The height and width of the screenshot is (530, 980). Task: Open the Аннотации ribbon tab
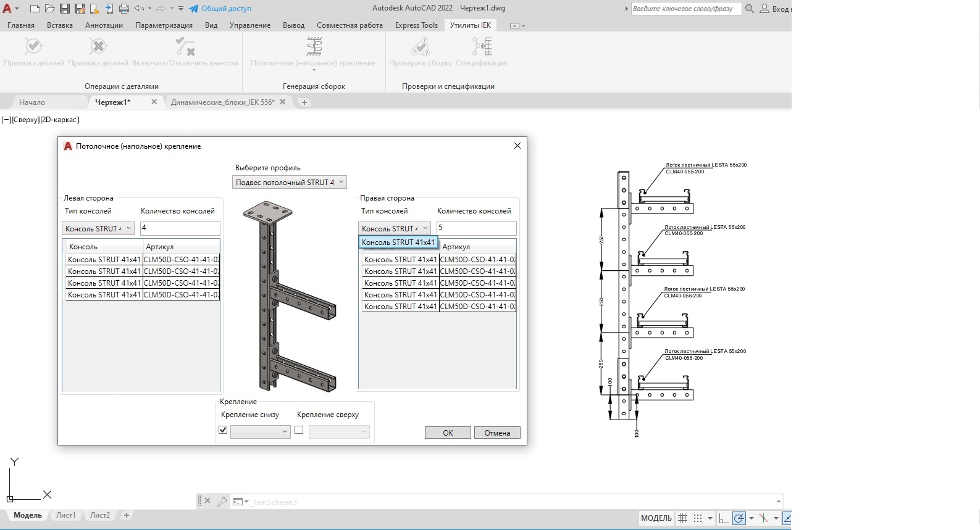[x=104, y=25]
